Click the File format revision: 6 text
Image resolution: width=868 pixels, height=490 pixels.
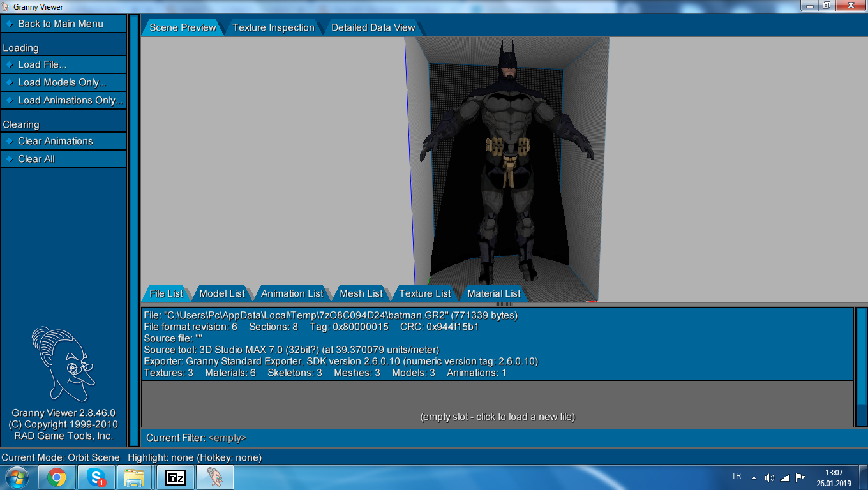190,327
